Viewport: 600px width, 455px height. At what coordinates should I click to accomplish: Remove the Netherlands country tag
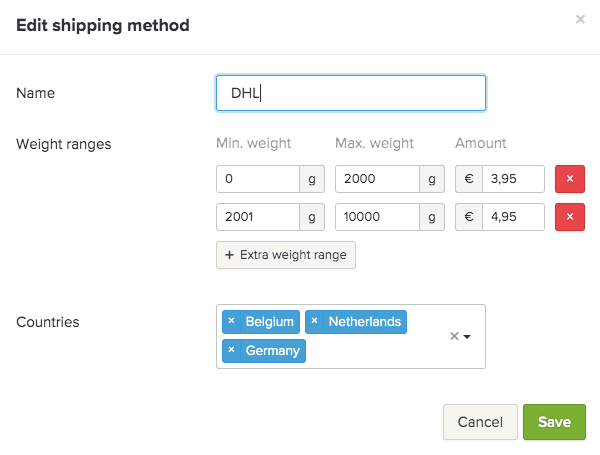[x=314, y=321]
